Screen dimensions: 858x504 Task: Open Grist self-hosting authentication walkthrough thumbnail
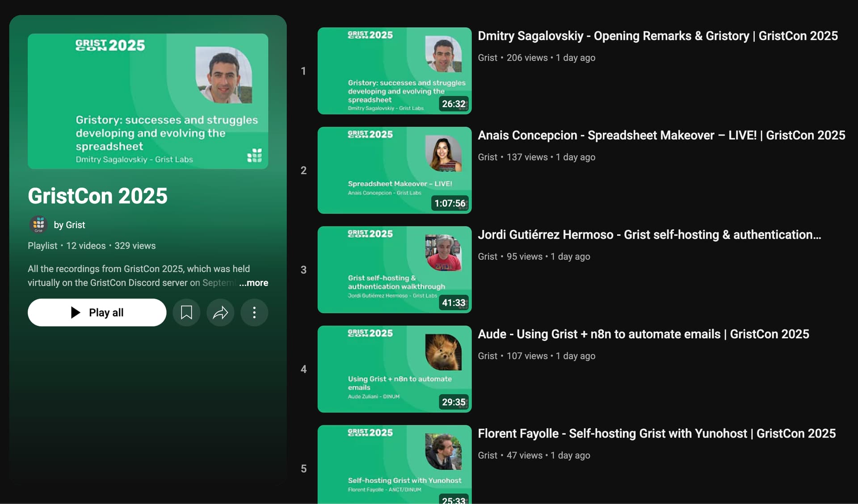[x=394, y=269]
